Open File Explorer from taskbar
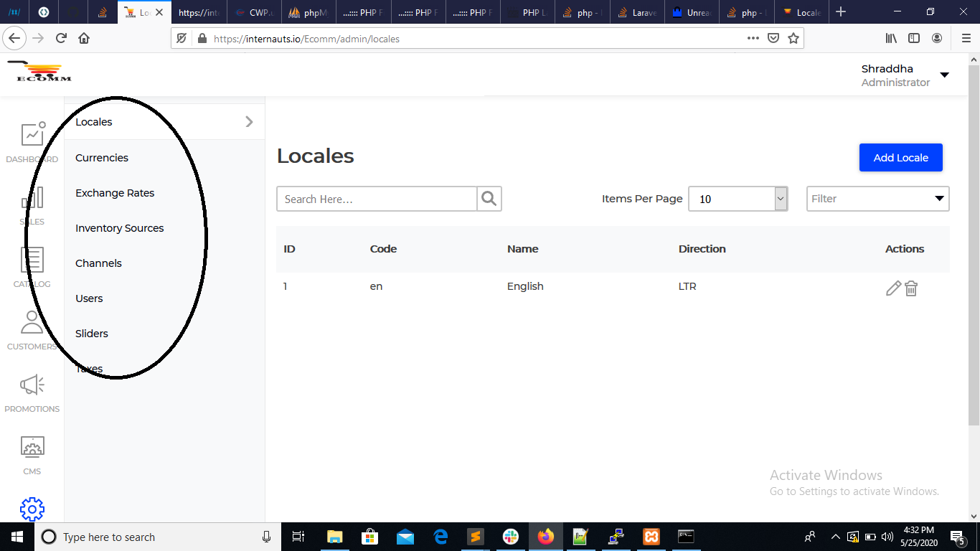The width and height of the screenshot is (980, 551). pyautogui.click(x=334, y=537)
